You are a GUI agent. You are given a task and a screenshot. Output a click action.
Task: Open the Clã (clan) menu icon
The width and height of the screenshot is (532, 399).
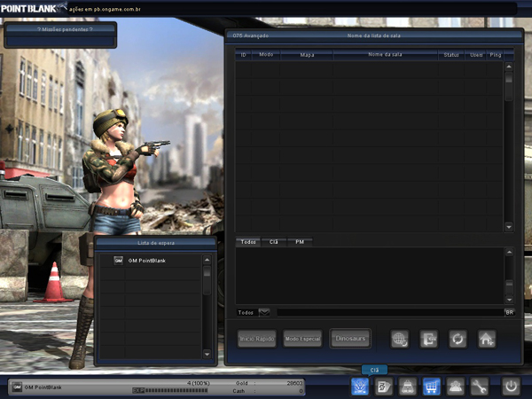click(360, 386)
